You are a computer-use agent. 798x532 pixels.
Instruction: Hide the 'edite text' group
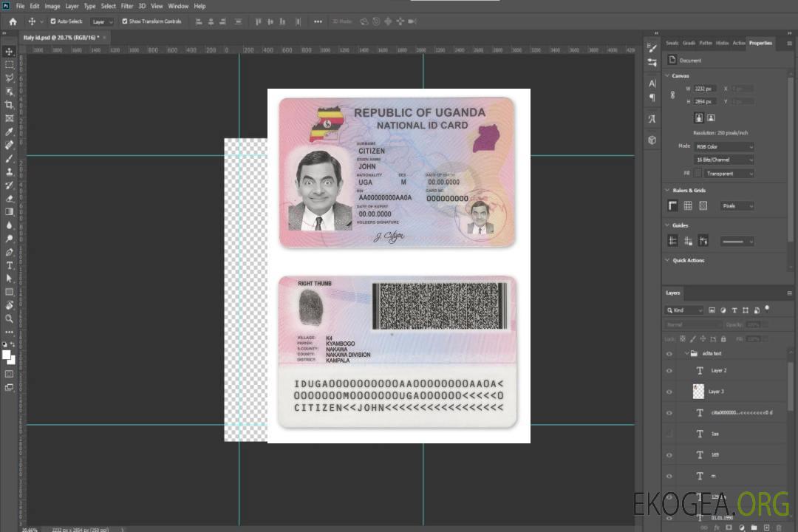click(x=669, y=354)
